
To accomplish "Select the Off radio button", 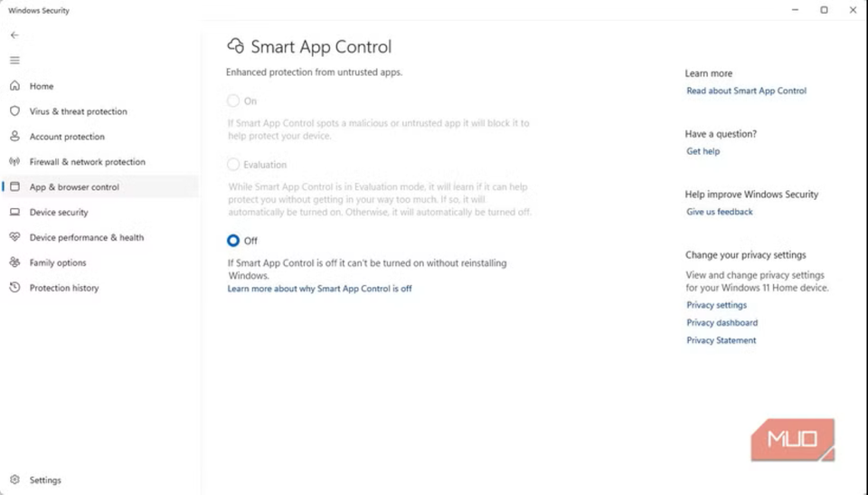I will (x=233, y=241).
